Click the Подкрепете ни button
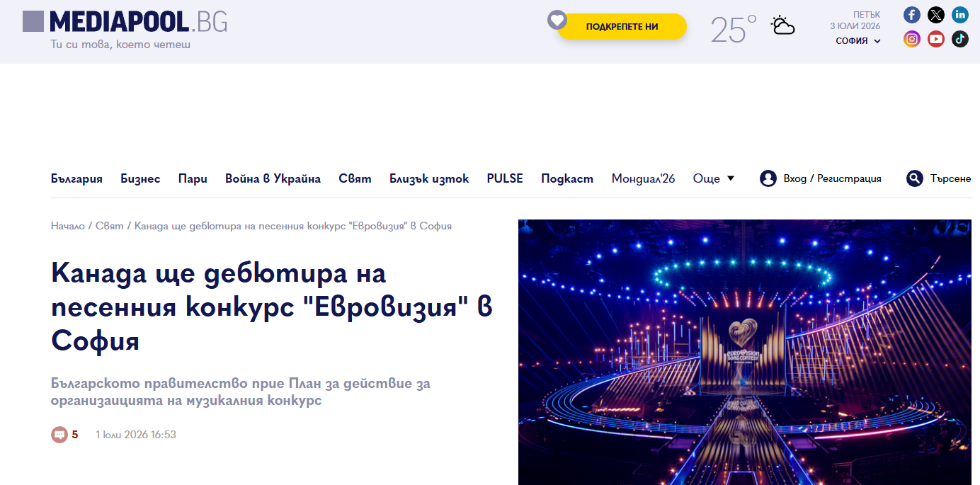Image resolution: width=980 pixels, height=485 pixels. pyautogui.click(x=622, y=27)
